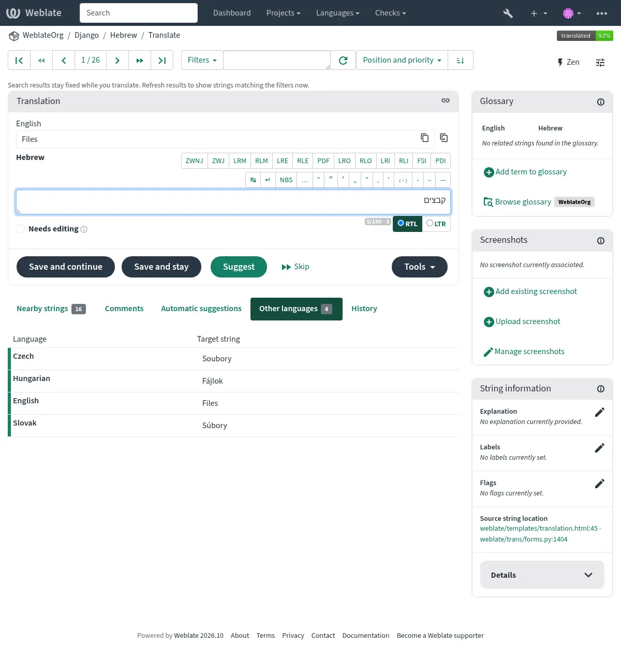The width and height of the screenshot is (621, 672).
Task: Edit Labels with pencil icon
Action: tap(600, 448)
